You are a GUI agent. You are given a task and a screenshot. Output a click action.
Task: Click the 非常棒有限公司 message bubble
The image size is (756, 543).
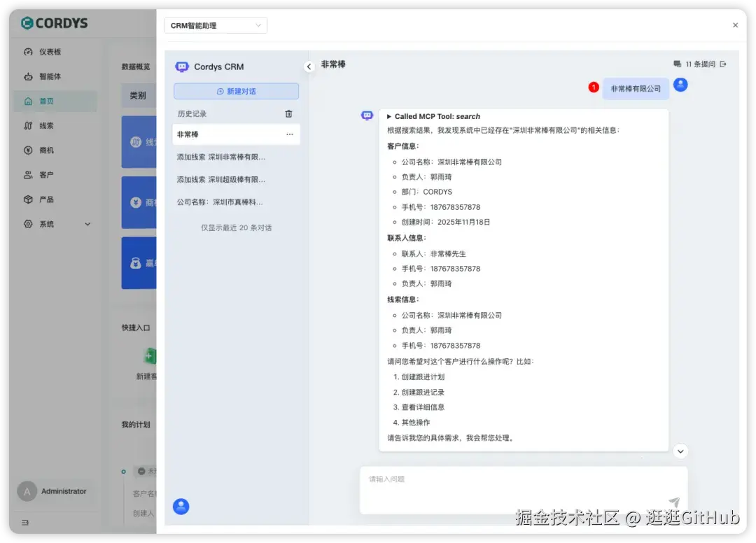tap(635, 89)
